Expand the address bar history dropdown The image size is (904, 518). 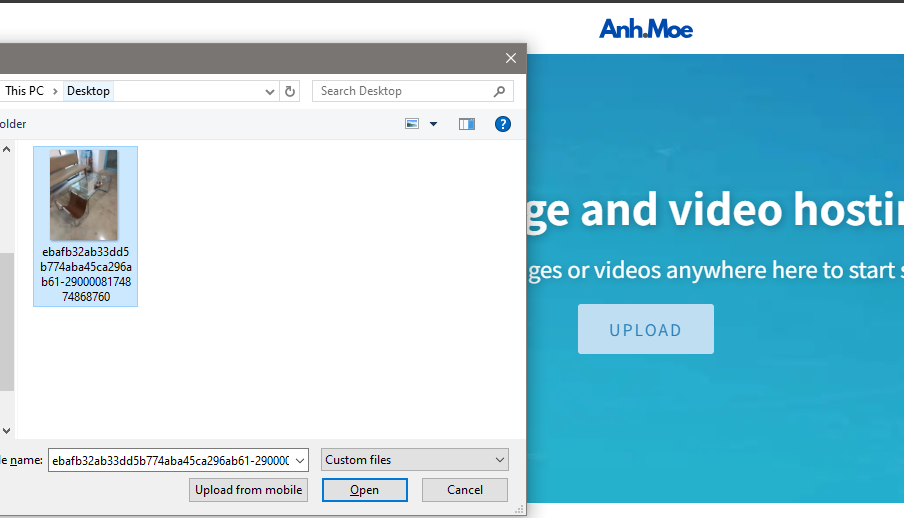[270, 91]
